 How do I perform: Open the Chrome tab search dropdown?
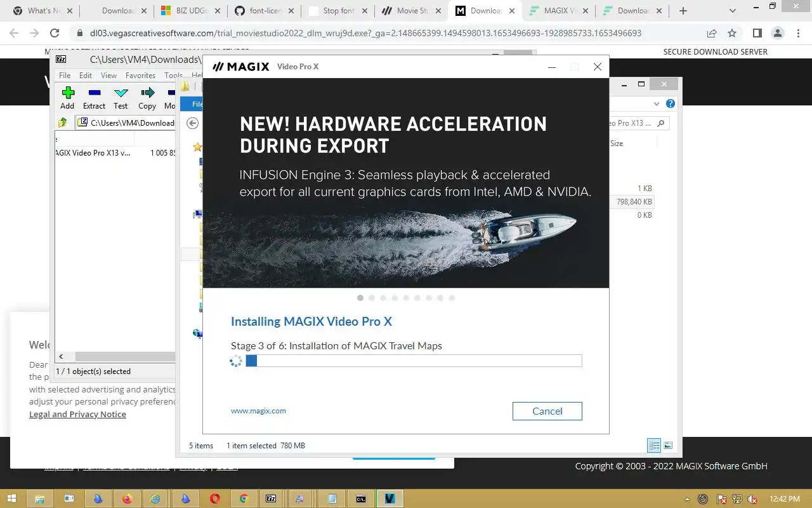pos(733,11)
